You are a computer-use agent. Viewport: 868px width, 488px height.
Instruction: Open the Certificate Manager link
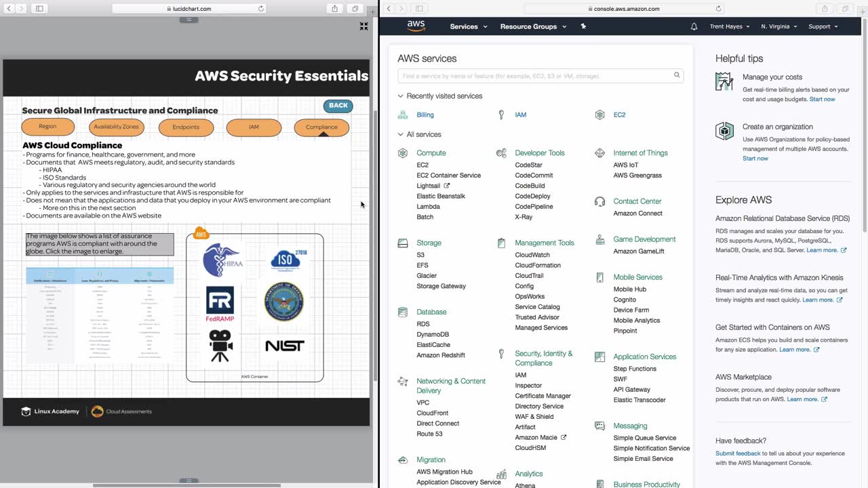point(542,396)
